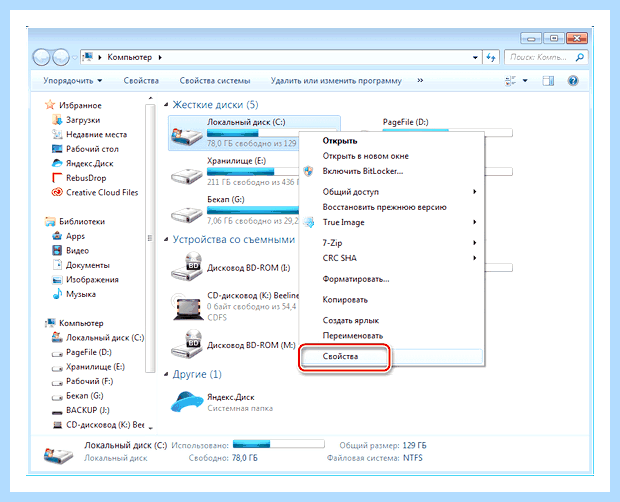Click the search magnifier icon

580,57
